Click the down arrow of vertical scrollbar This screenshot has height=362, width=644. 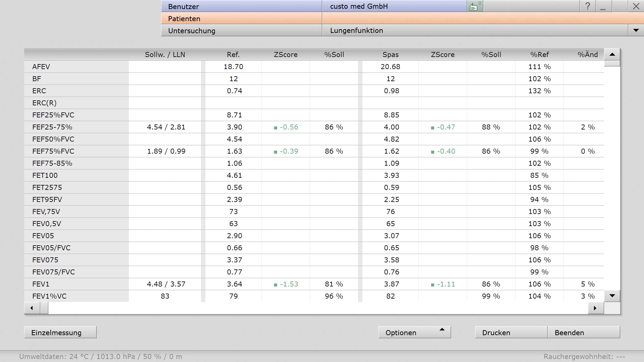(x=612, y=296)
